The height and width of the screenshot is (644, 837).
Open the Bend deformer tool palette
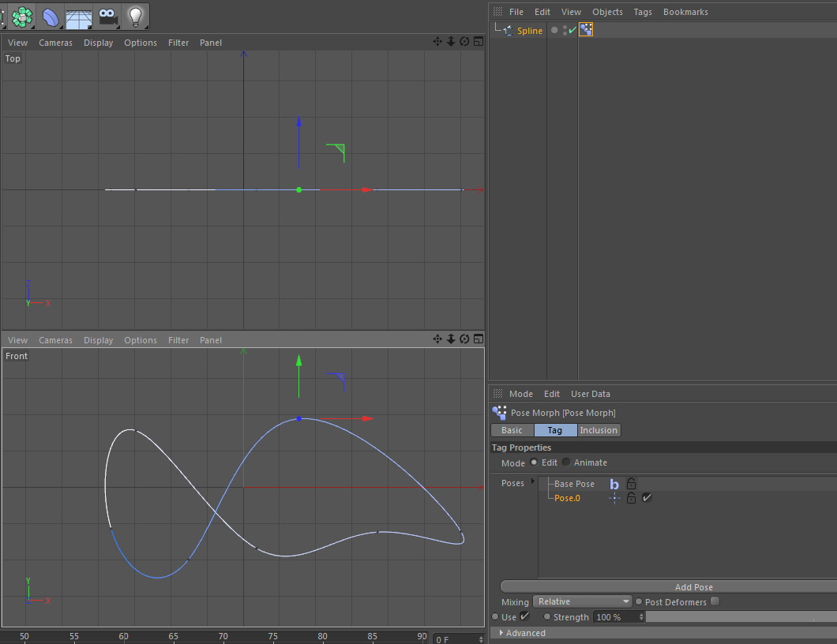pyautogui.click(x=51, y=17)
